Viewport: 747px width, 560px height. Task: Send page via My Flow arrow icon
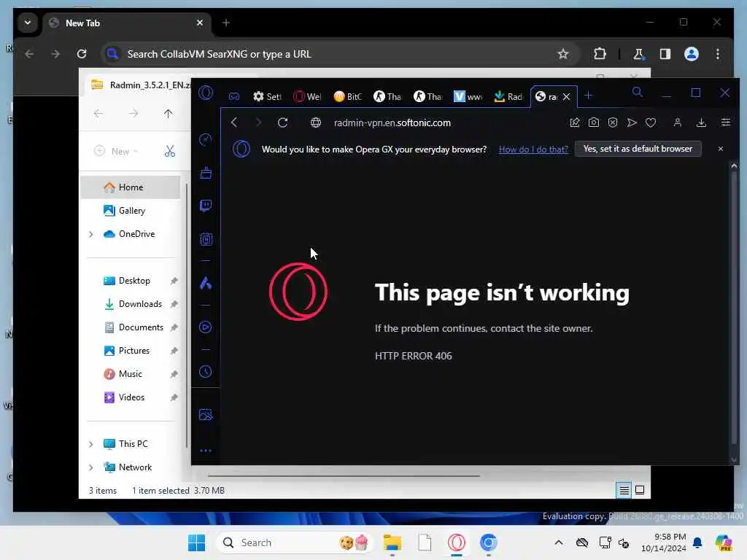(x=632, y=122)
